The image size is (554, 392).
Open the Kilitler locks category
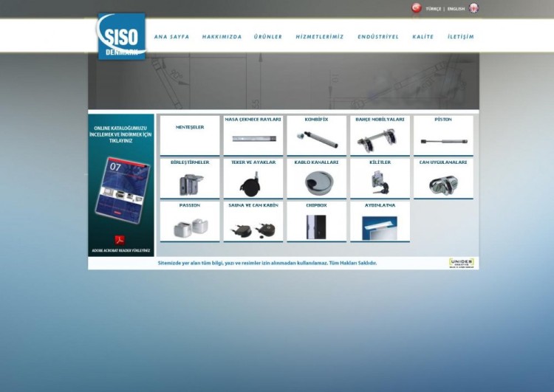380,179
